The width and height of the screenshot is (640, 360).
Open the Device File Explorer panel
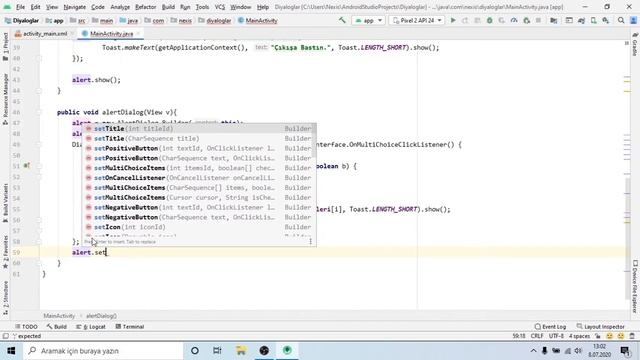tap(635, 286)
